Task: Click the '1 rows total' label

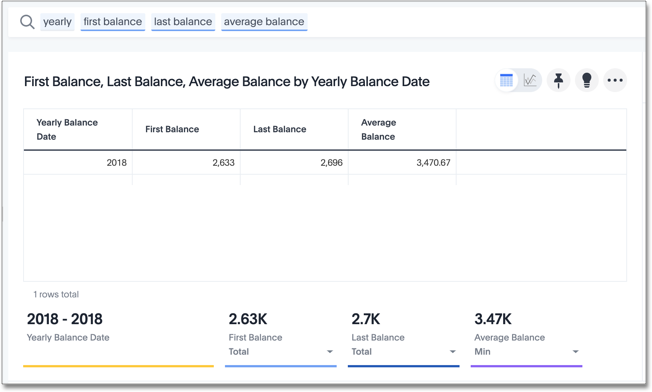Action: coord(56,294)
